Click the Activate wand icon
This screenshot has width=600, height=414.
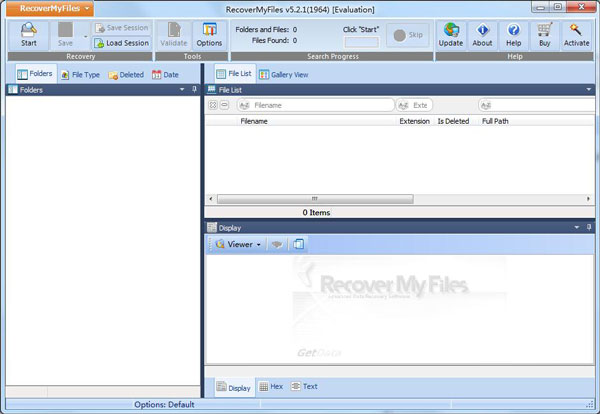coord(576,35)
